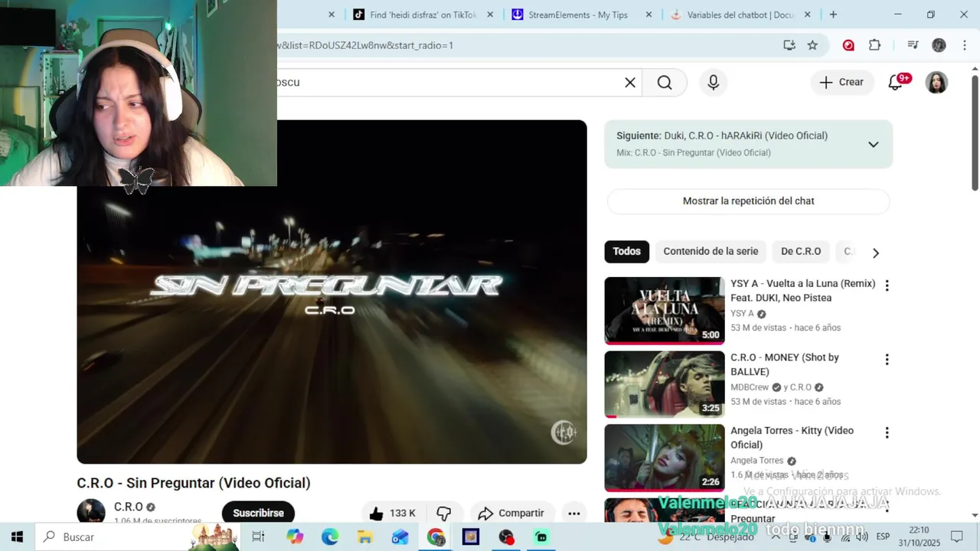
Task: Open the C.R.O channel avatar
Action: [91, 511]
